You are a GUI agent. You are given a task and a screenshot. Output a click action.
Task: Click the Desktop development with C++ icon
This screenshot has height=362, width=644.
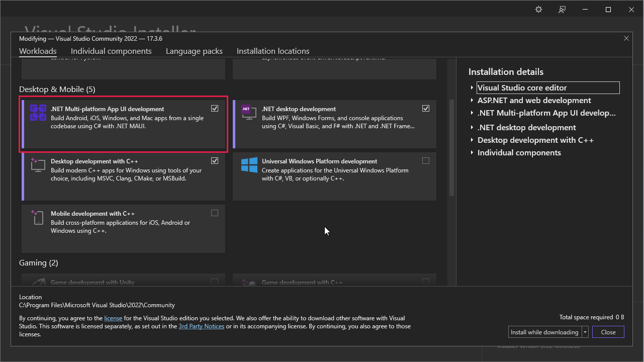(x=38, y=165)
